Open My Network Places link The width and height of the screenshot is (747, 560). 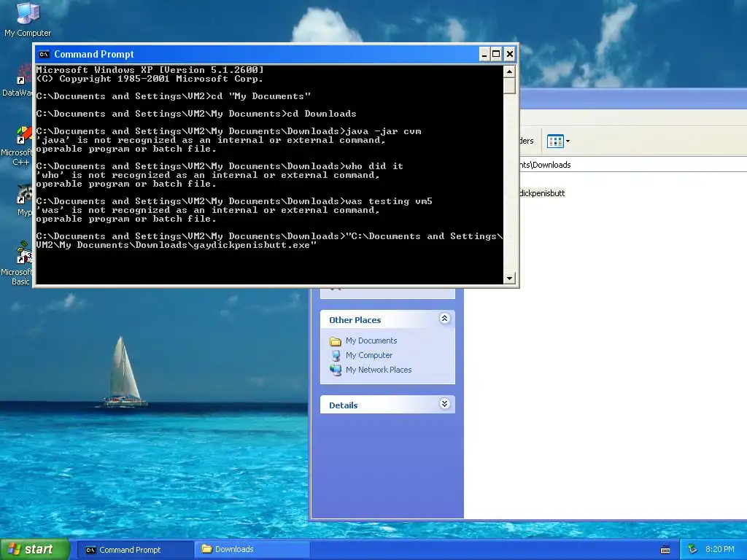tap(379, 370)
